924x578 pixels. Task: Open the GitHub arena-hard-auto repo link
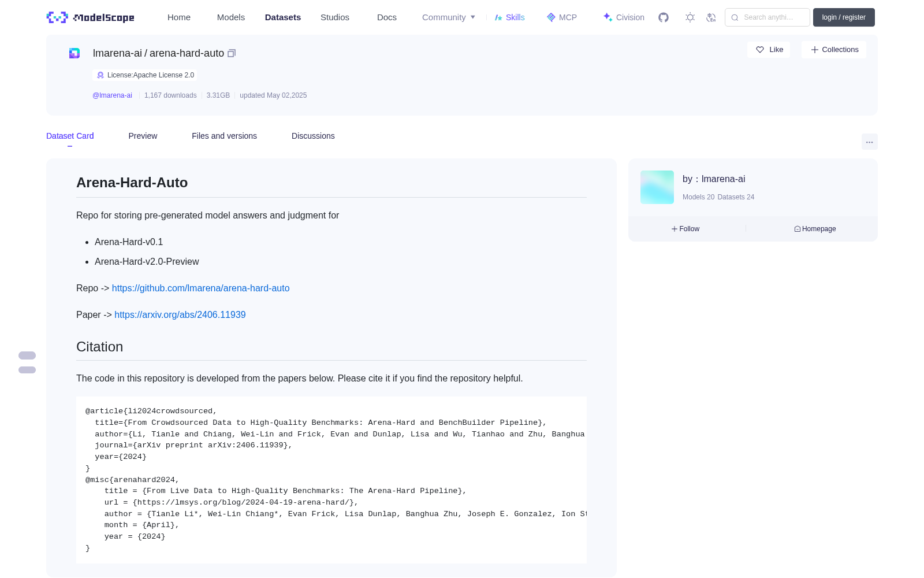point(200,288)
